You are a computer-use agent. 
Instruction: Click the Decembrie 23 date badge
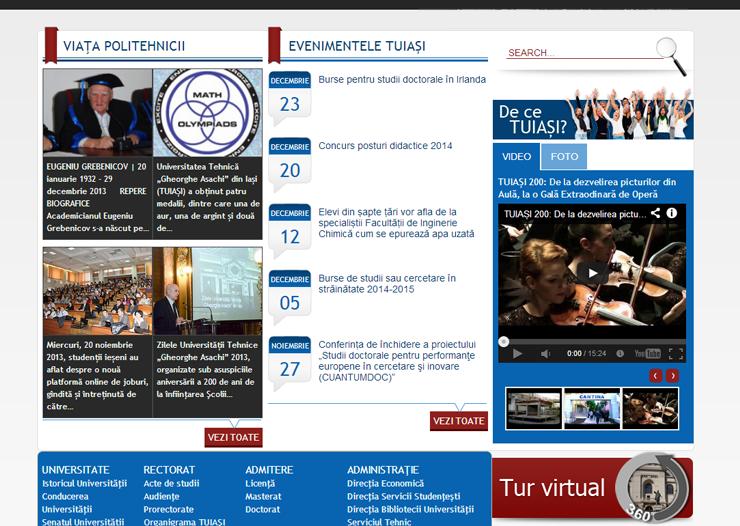pyautogui.click(x=290, y=97)
